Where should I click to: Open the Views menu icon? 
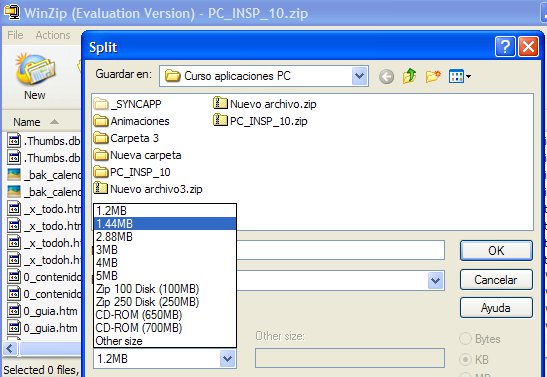tap(459, 76)
